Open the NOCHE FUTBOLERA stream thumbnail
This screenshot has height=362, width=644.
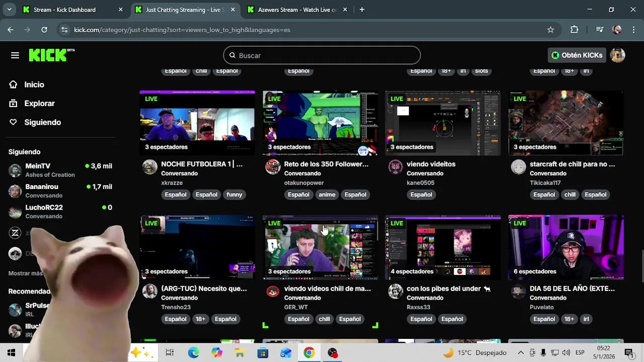[x=197, y=123]
